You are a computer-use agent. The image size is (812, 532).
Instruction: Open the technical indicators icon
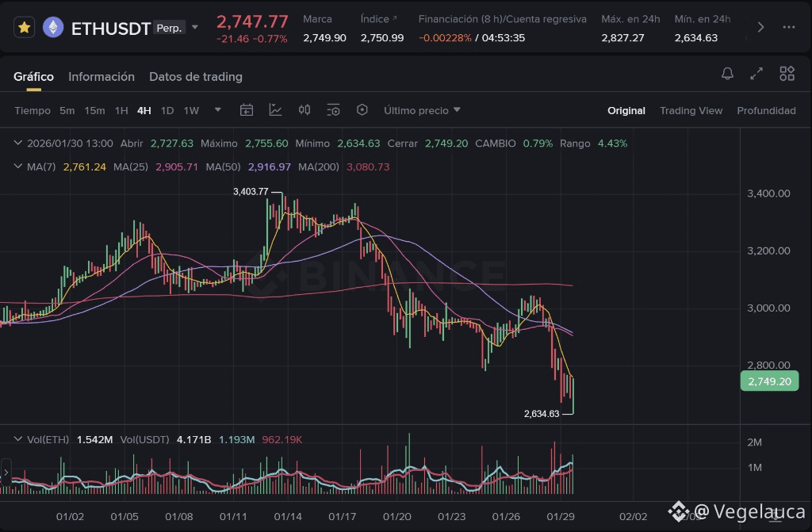coord(275,110)
